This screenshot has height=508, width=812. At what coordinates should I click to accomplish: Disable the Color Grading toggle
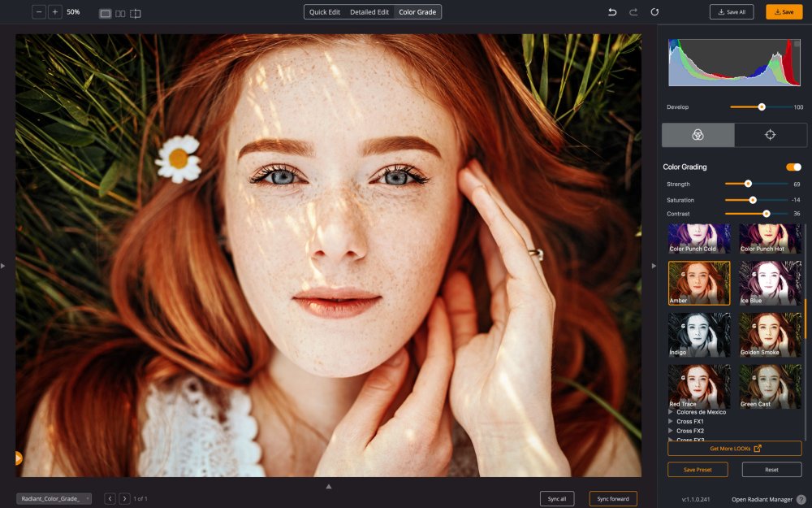[793, 167]
